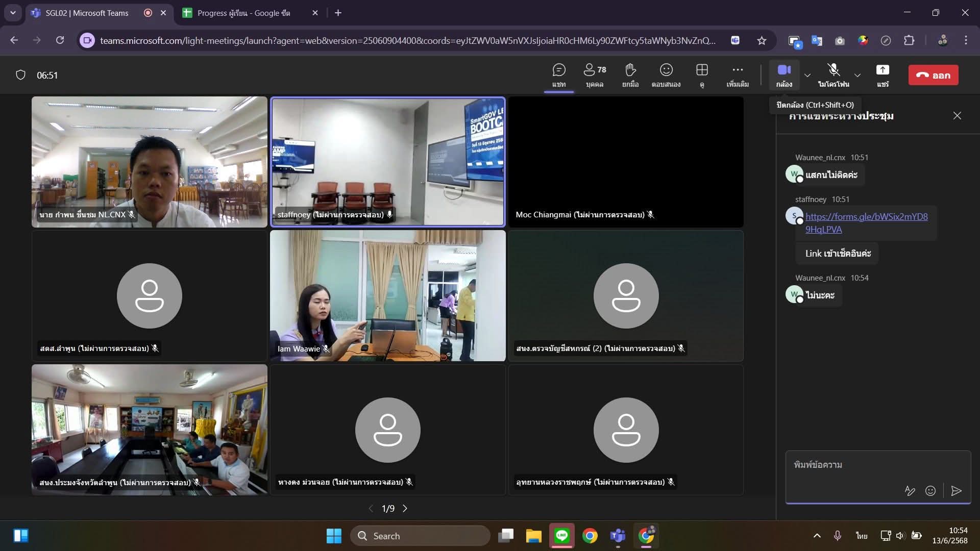
Task: Send the chat message arrow icon
Action: coord(957,491)
